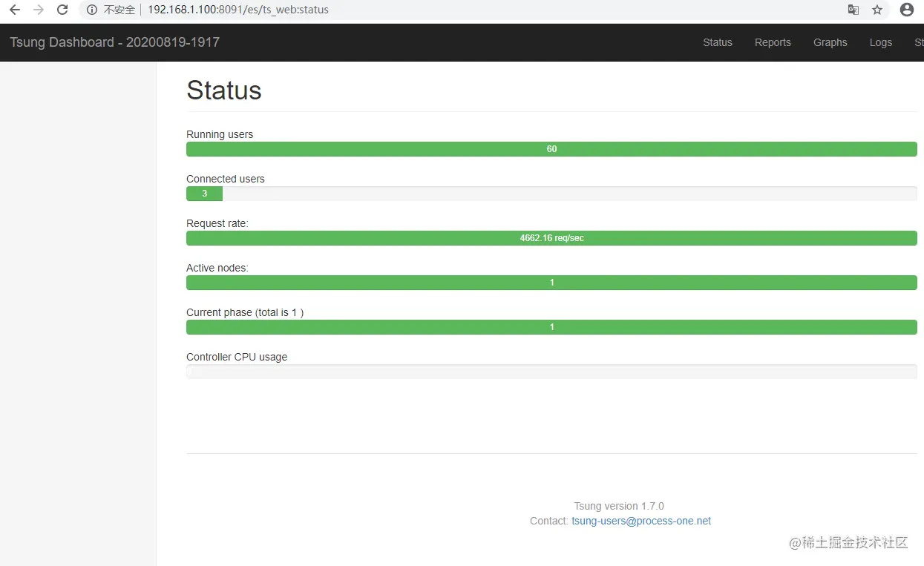Image resolution: width=924 pixels, height=566 pixels.
Task: Go back with browser back arrow
Action: click(15, 10)
